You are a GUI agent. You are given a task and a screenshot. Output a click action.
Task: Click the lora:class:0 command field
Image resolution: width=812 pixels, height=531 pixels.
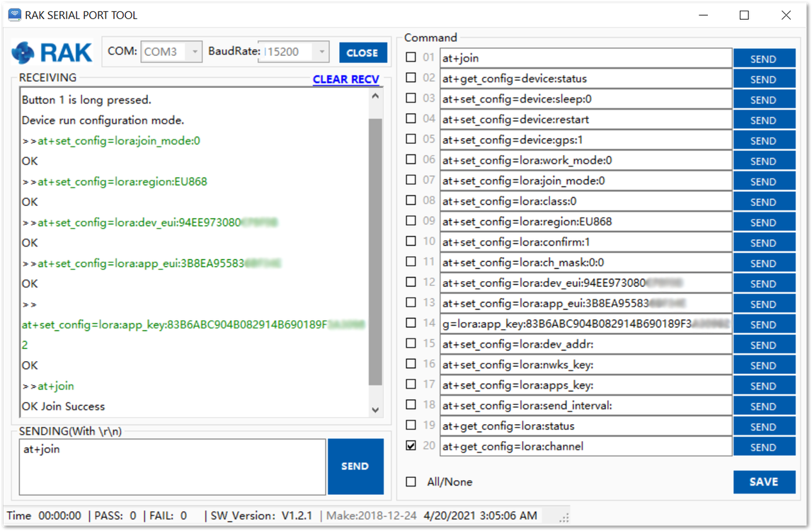click(x=585, y=201)
